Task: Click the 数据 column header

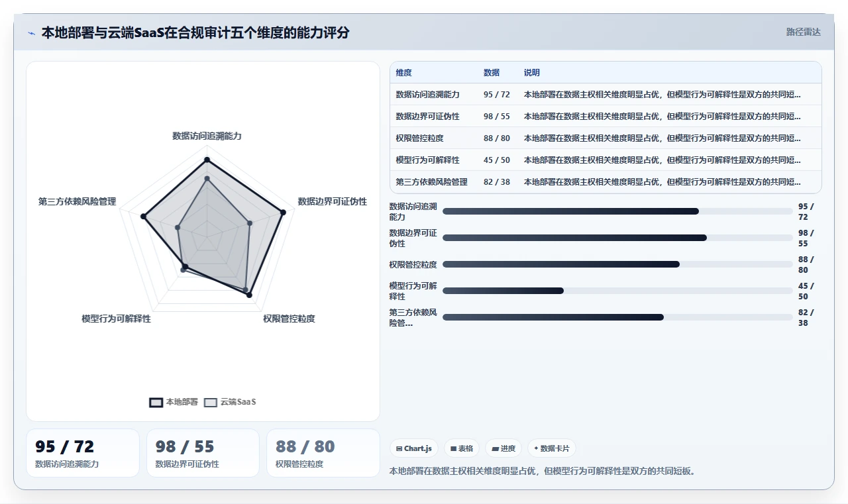Action: coord(492,73)
